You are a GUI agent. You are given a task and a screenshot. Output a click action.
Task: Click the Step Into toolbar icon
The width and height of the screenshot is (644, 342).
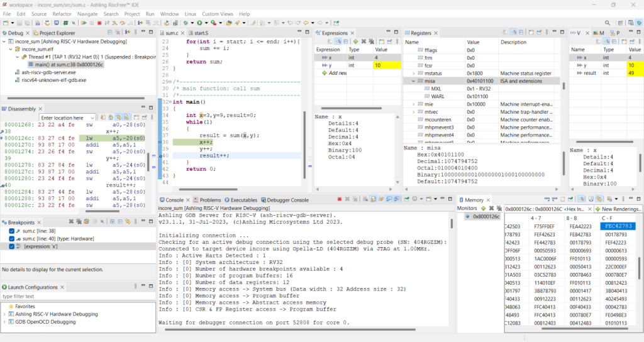(114, 23)
